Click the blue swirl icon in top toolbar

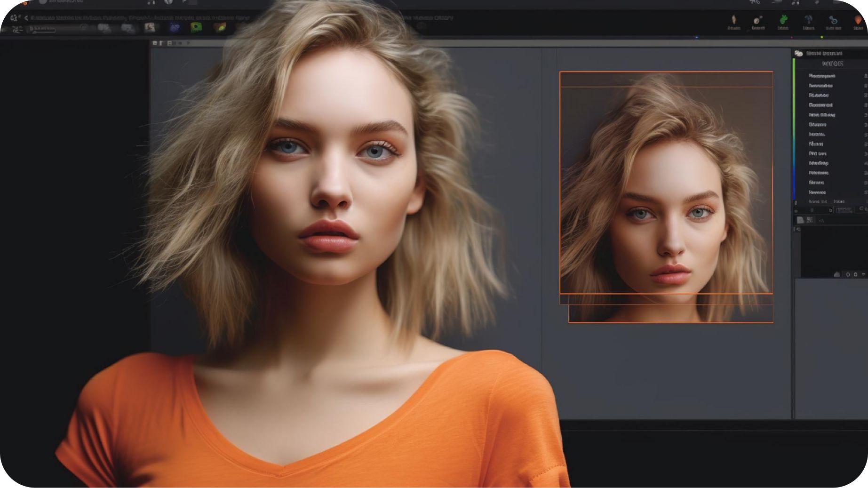click(x=833, y=20)
